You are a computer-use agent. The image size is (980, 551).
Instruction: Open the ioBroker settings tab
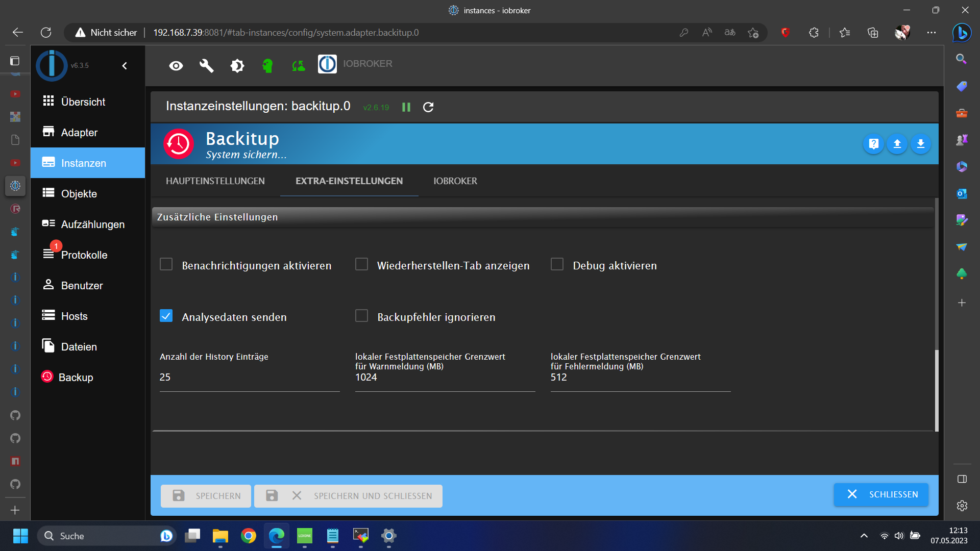click(455, 181)
